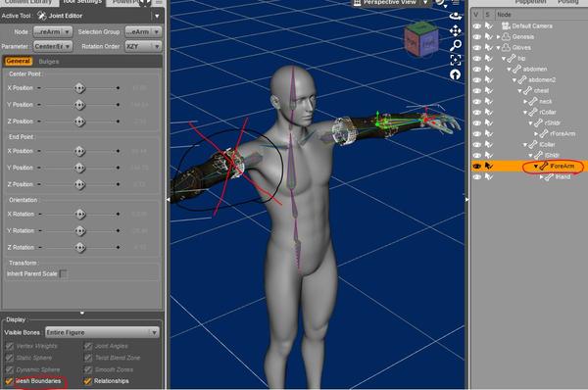Viewport: 588px width, 390px height.
Task: Click the Genesis figure icon in scene
Action: pos(507,37)
